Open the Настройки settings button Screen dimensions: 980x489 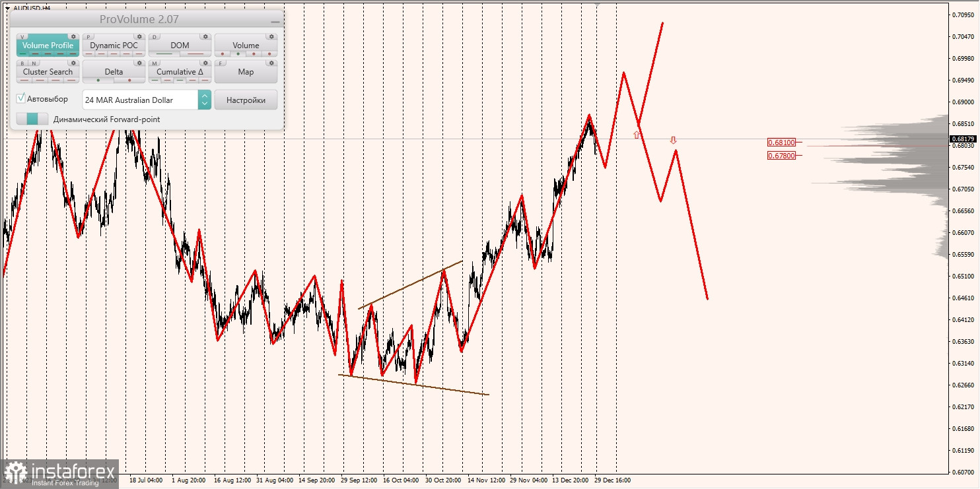click(246, 100)
